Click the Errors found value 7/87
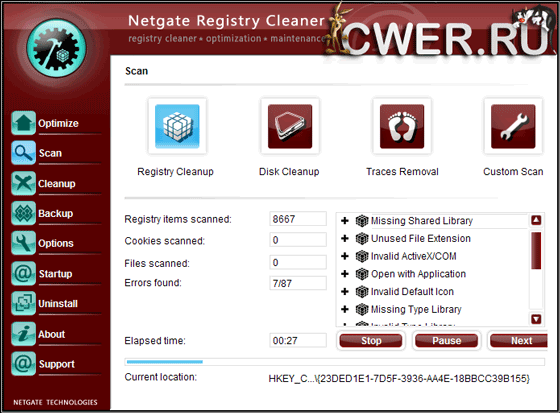Screen dimensions: 560x413 [x=298, y=283]
